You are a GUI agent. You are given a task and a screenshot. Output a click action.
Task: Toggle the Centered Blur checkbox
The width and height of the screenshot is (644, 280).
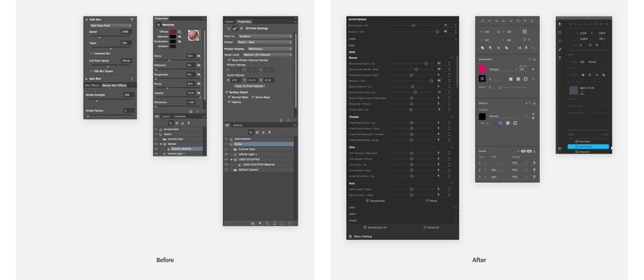91,53
